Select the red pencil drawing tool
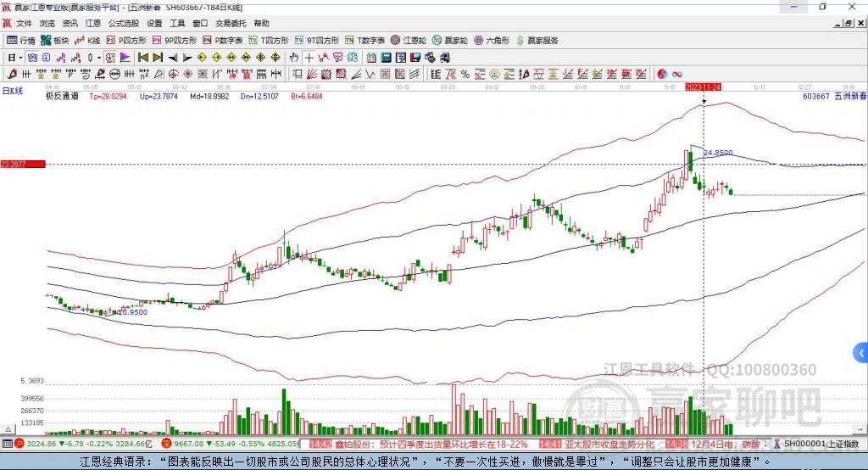Screen dimensions: 868x470 click(12, 75)
